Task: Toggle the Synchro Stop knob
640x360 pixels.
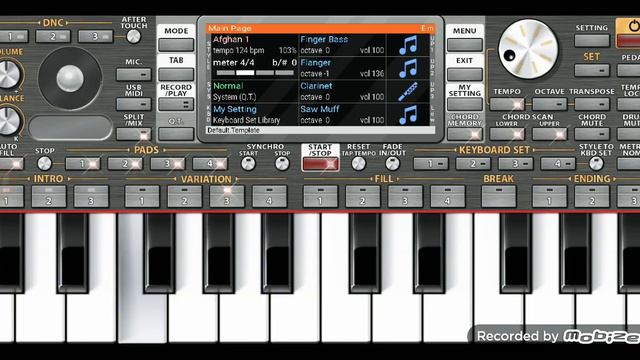Action: point(282,164)
